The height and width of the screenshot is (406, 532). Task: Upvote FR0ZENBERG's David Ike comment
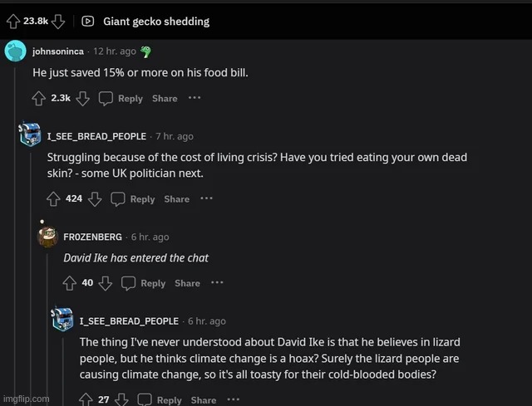(x=70, y=283)
